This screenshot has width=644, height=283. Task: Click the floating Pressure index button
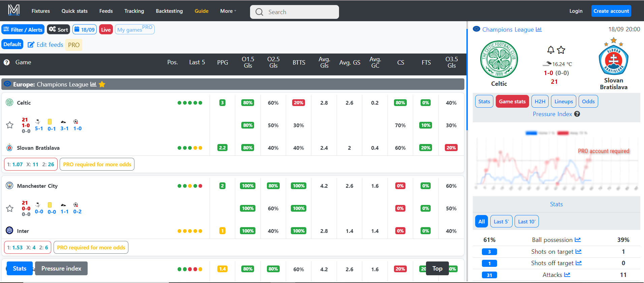tap(61, 268)
